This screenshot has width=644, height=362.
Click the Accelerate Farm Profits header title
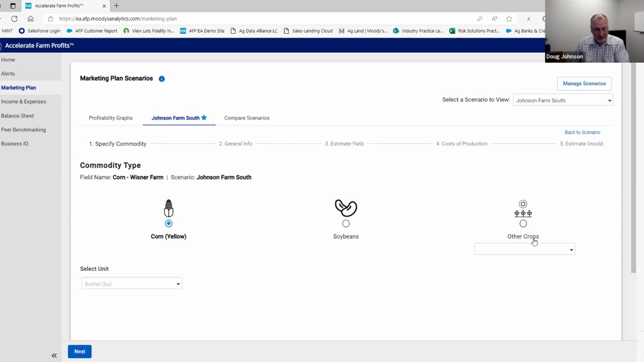coord(39,46)
